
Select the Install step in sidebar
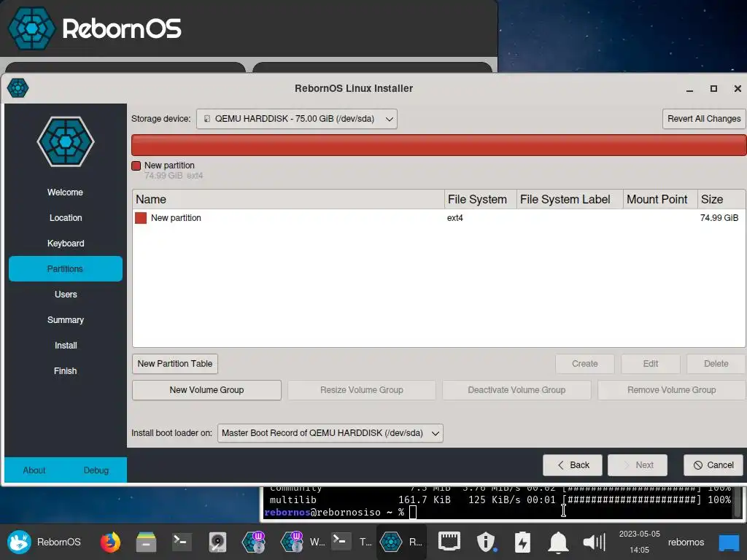coord(65,345)
